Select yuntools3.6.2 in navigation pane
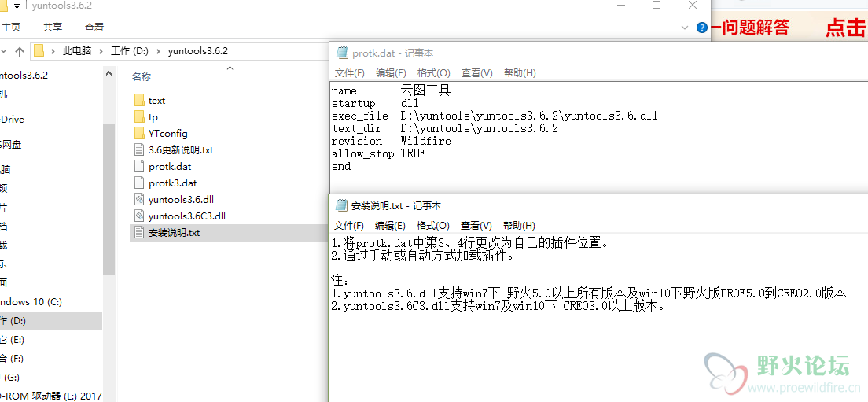This screenshot has height=402, width=868. pyautogui.click(x=24, y=76)
